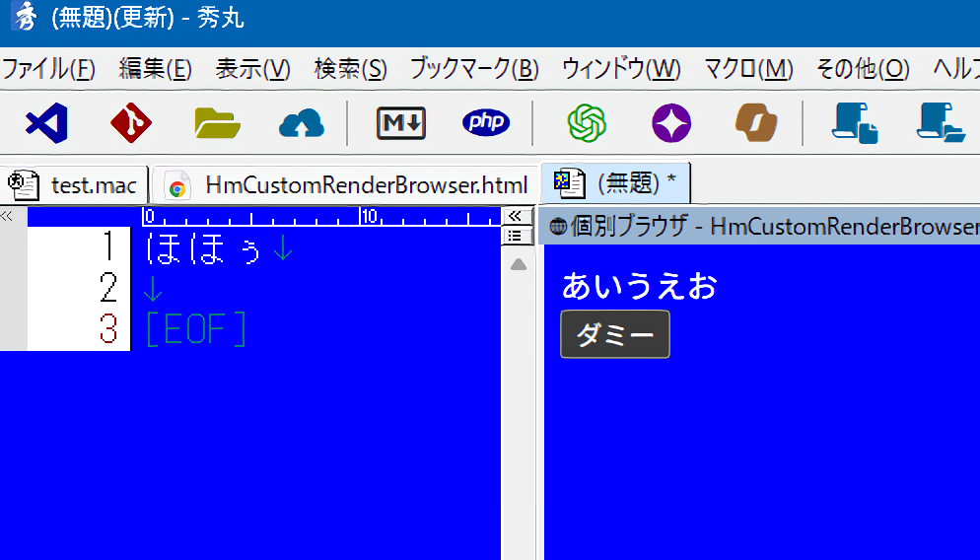This screenshot has height=560, width=980.
Task: Click the brown Copilot-style toolbar icon
Action: coord(756,123)
